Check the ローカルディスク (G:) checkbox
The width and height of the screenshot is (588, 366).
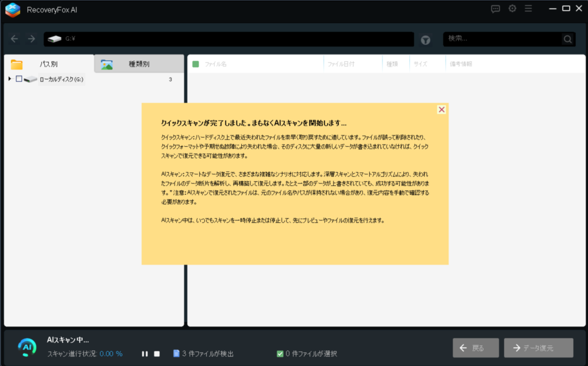(19, 79)
